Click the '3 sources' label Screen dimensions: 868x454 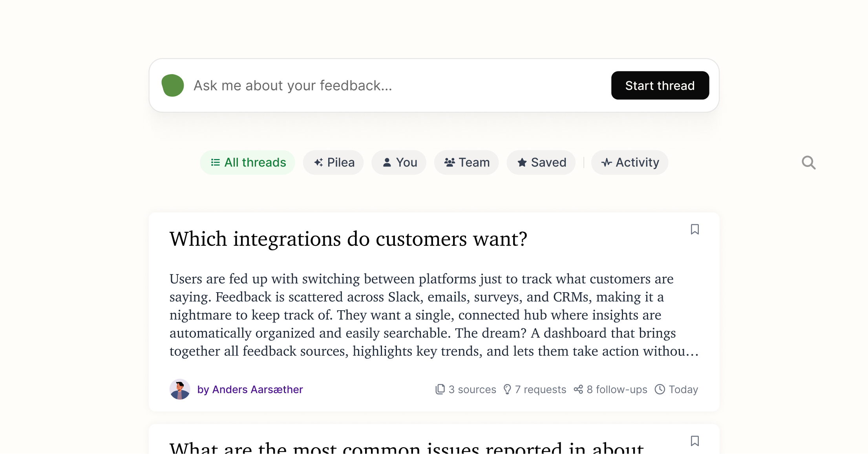pos(472,389)
